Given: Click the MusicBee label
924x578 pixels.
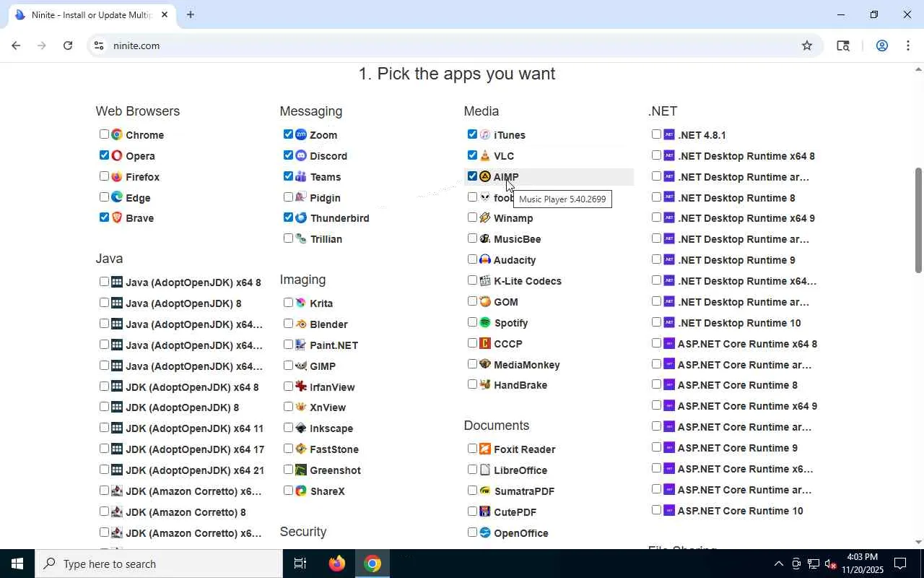Looking at the screenshot, I should (518, 239).
